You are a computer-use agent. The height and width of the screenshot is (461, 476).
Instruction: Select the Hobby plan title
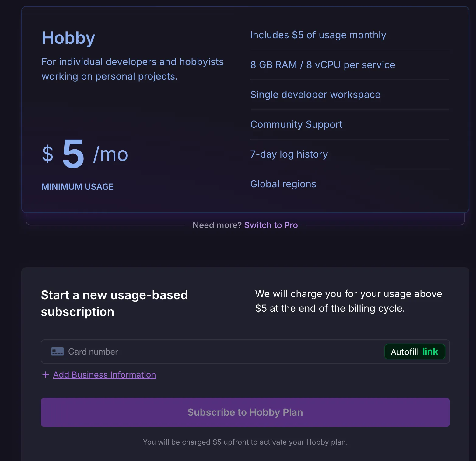(68, 37)
